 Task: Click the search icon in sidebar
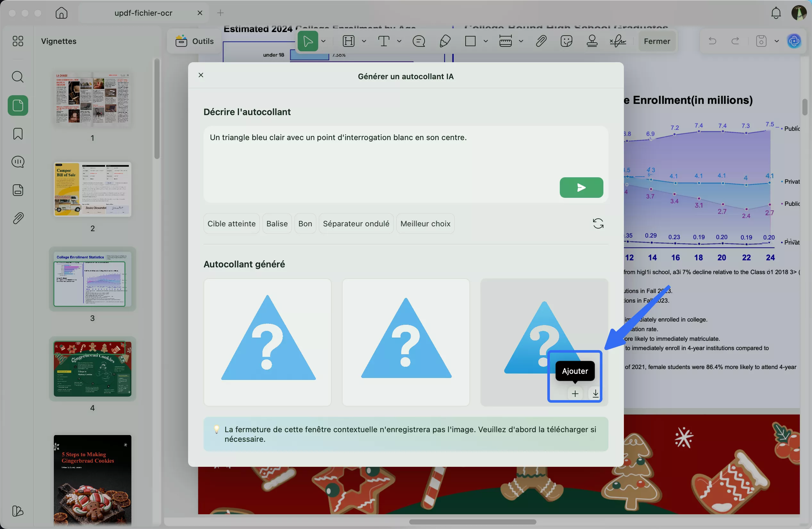18,77
